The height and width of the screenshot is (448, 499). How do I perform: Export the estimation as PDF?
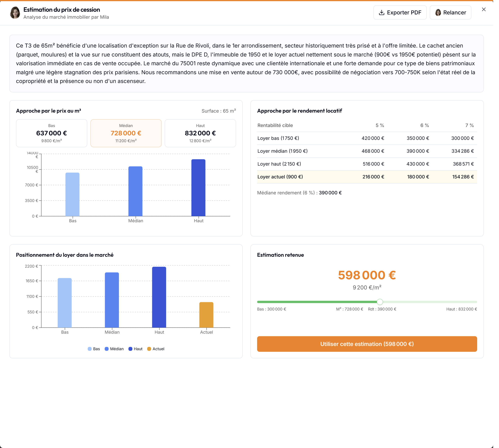[400, 12]
